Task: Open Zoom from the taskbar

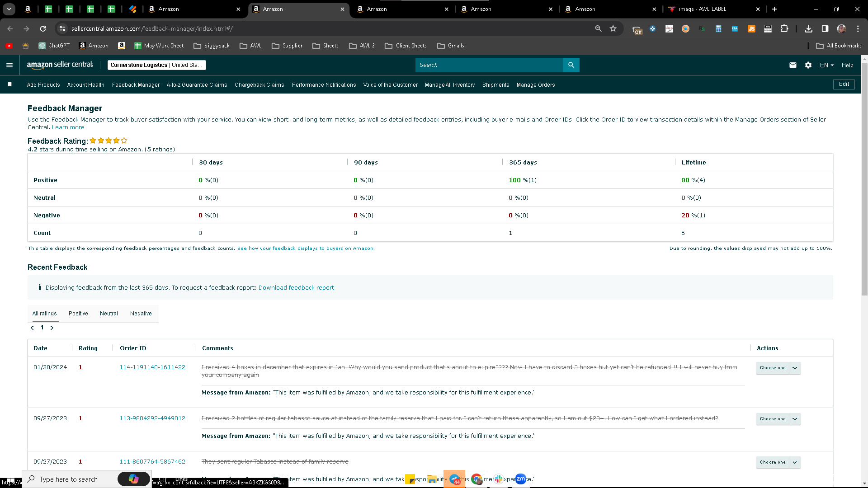Action: [x=521, y=479]
